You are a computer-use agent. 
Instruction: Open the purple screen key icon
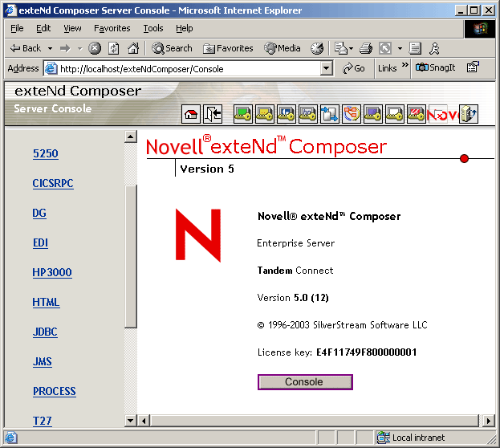click(373, 114)
